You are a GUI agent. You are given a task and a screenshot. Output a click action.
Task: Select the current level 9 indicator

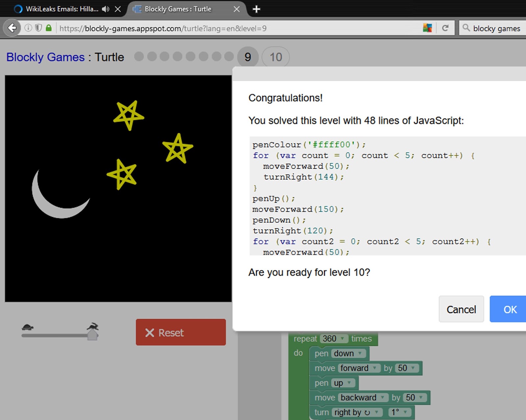point(248,57)
